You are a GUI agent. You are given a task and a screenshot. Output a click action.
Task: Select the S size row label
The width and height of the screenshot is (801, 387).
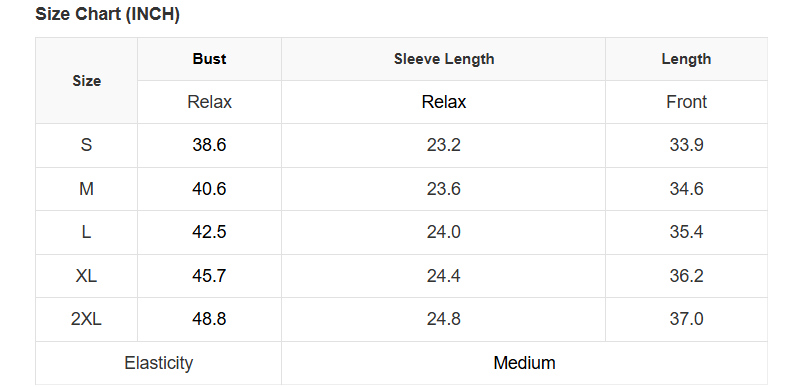point(86,145)
